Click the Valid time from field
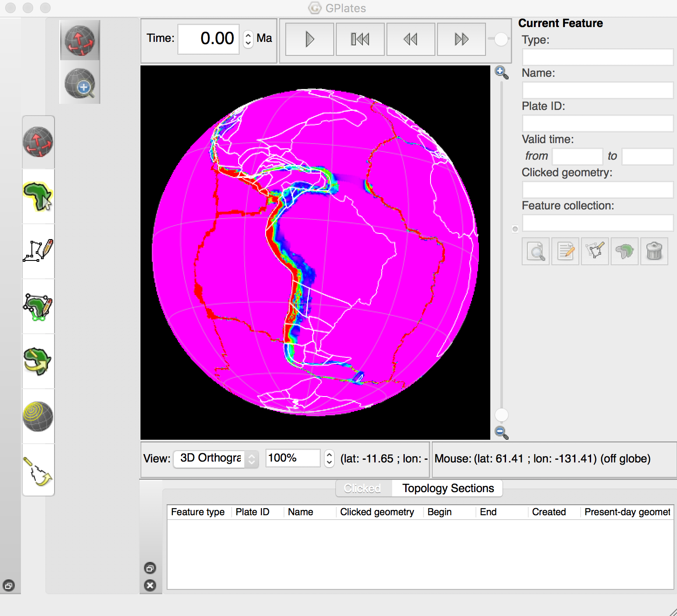The width and height of the screenshot is (677, 616). [x=578, y=157]
